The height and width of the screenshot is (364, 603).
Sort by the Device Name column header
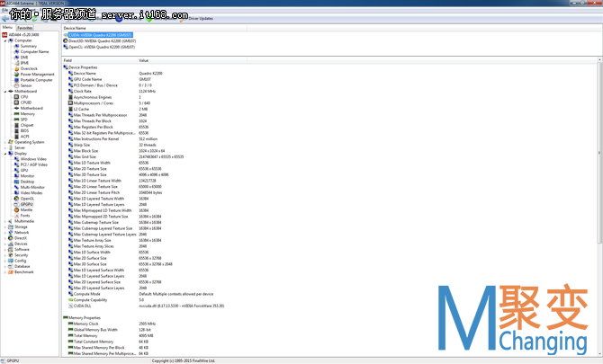point(154,28)
